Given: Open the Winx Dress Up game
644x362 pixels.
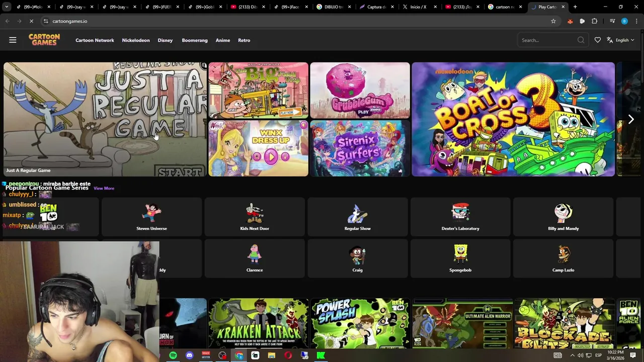Looking at the screenshot, I should (258, 148).
